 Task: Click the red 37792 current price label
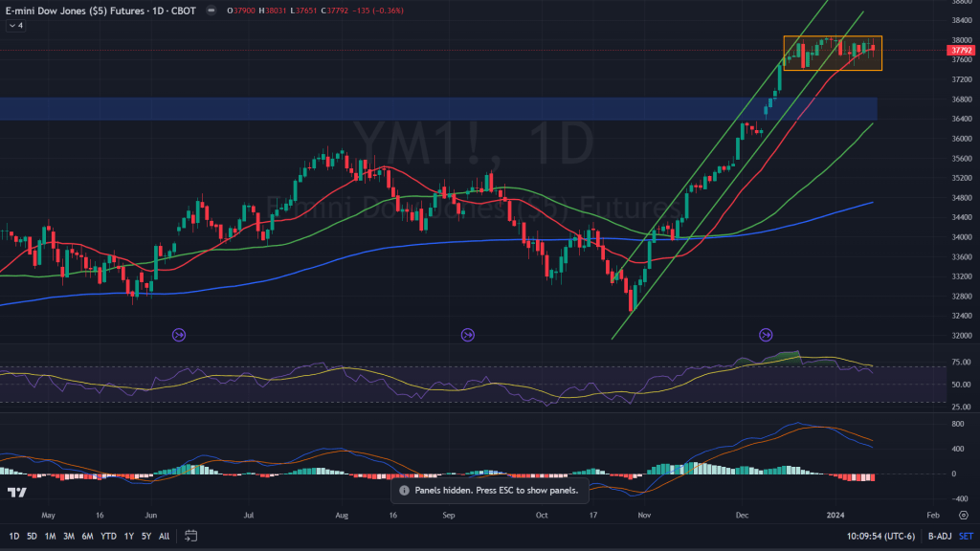coord(960,50)
